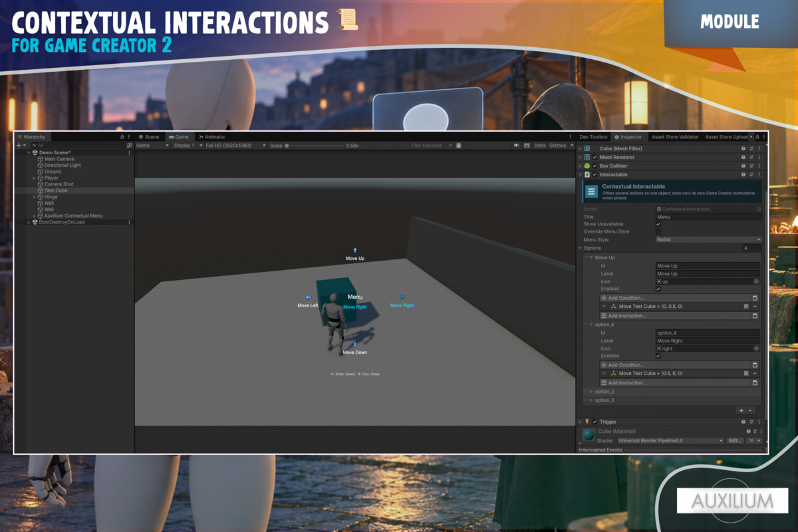Disable the Trigger component checkbox
The image size is (798, 532).
(595, 422)
